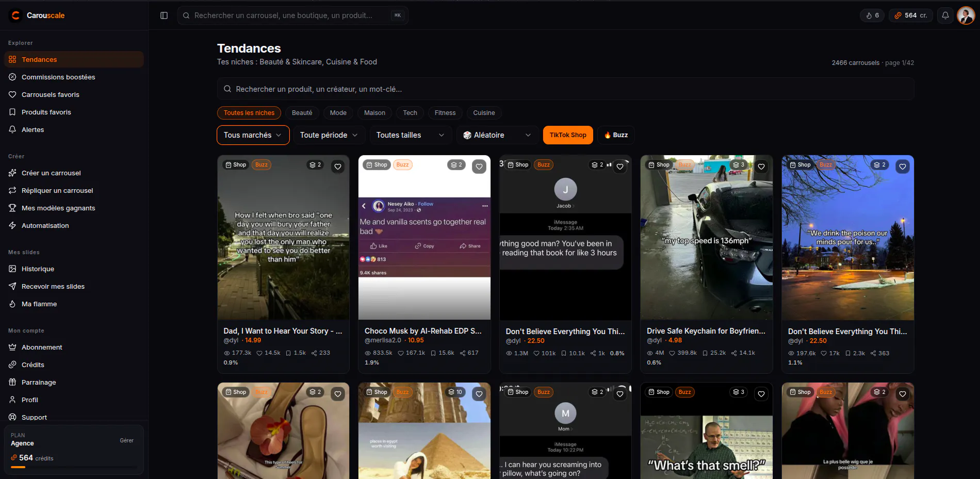
Task: Open the 564 credits badge in header
Action: (910, 15)
